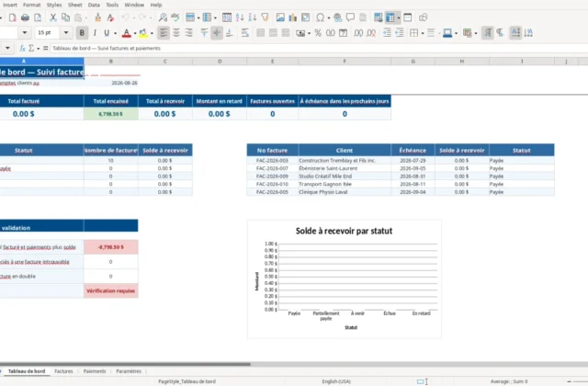Select the FAC-2026-007 invoice cell

[272, 168]
